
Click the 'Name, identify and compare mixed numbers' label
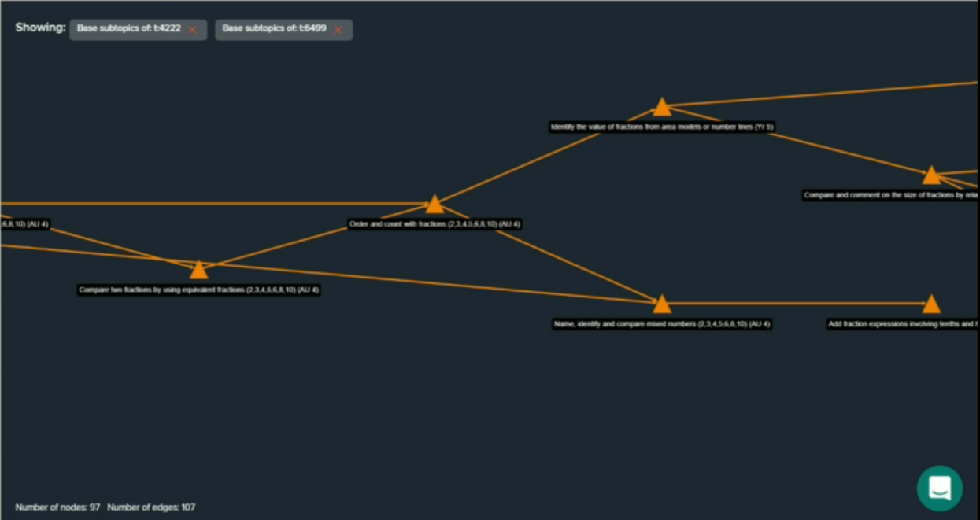(662, 323)
